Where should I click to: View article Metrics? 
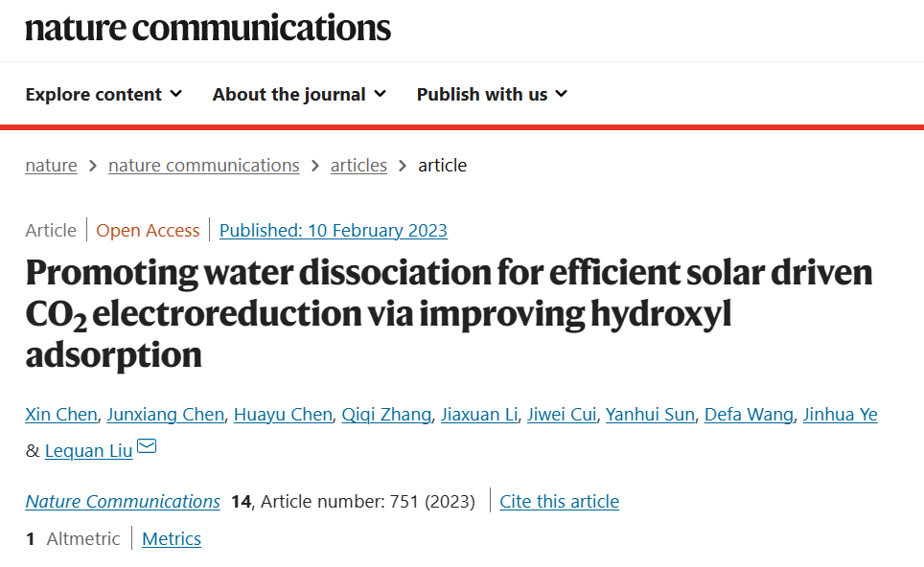[x=172, y=538]
